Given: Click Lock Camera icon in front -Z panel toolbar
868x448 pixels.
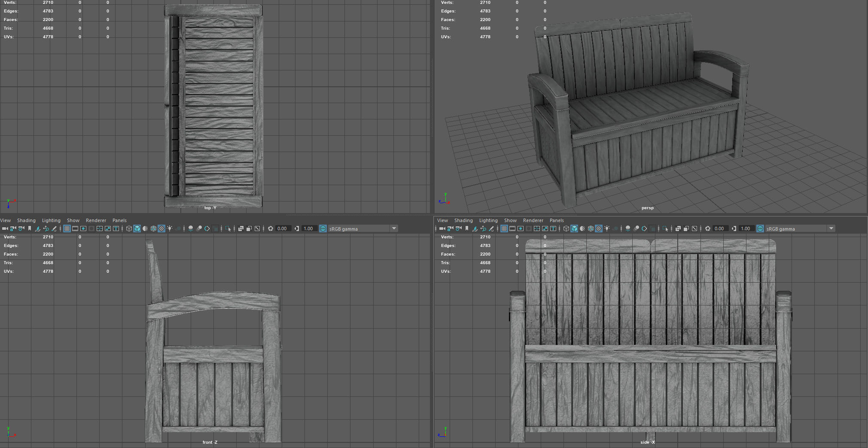Looking at the screenshot, I should tap(13, 229).
